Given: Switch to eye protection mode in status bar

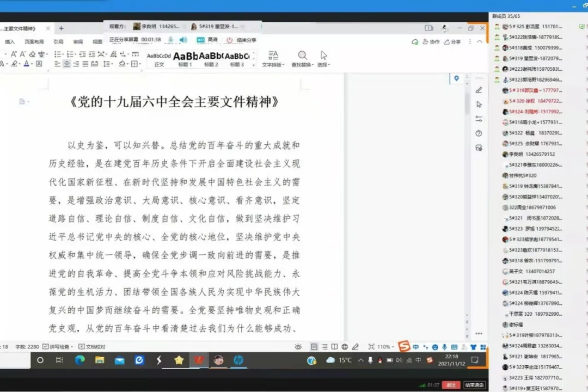Looking at the screenshot, I should (298, 347).
